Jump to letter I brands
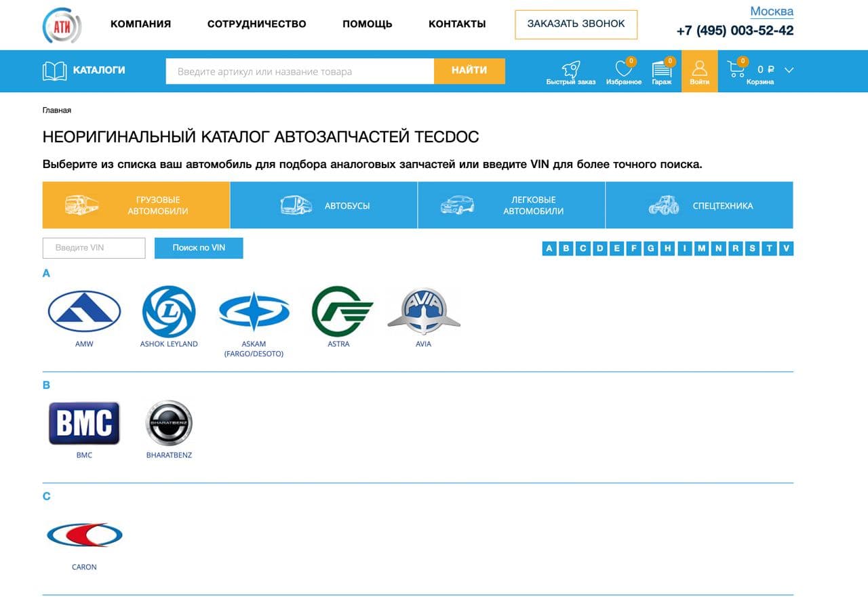This screenshot has height=597, width=868. point(685,249)
